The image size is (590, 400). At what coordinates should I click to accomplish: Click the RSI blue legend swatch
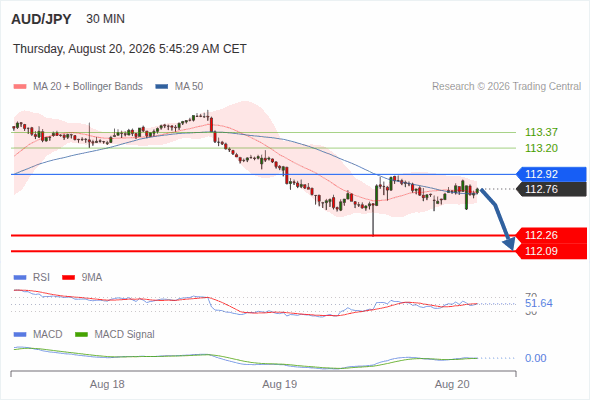pos(20,278)
